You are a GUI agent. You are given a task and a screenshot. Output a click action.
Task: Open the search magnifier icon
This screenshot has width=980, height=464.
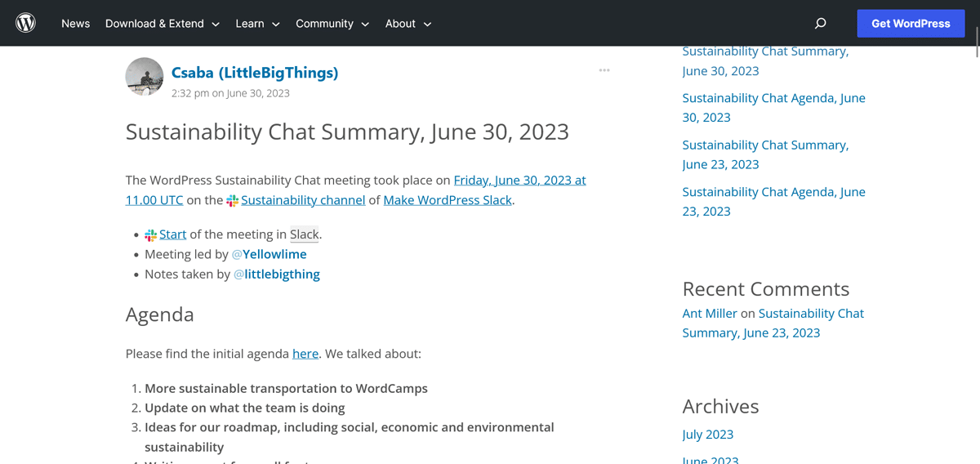[821, 24]
